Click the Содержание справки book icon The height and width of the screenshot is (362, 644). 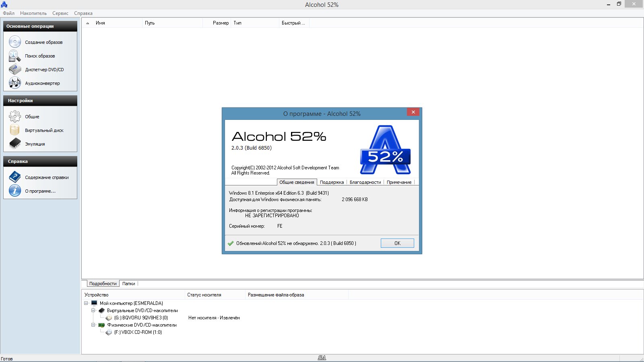15,177
